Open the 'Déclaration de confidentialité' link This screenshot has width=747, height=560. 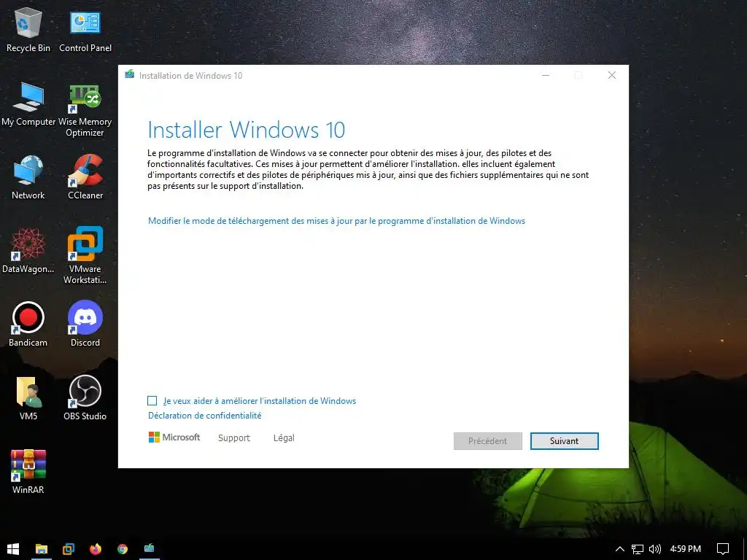205,415
